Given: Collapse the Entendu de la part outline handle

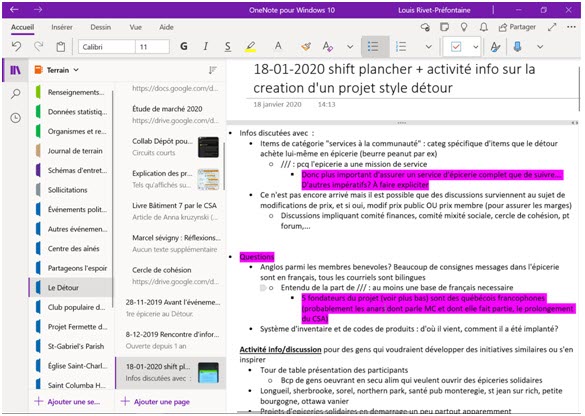Looking at the screenshot, I should (263, 288).
